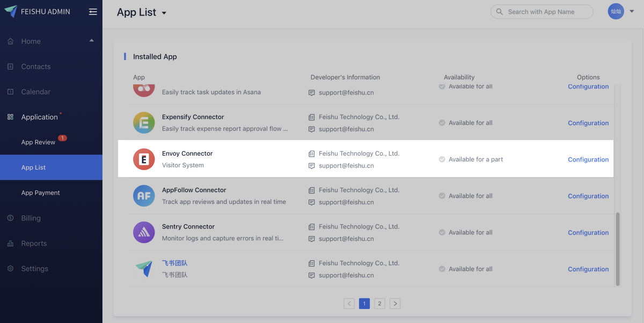Click AppFollow Connector's availability check icon
The width and height of the screenshot is (644, 323).
[x=442, y=196]
